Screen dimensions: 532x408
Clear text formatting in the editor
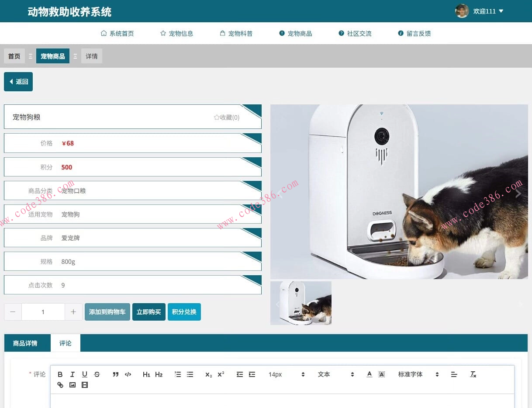pyautogui.click(x=473, y=374)
